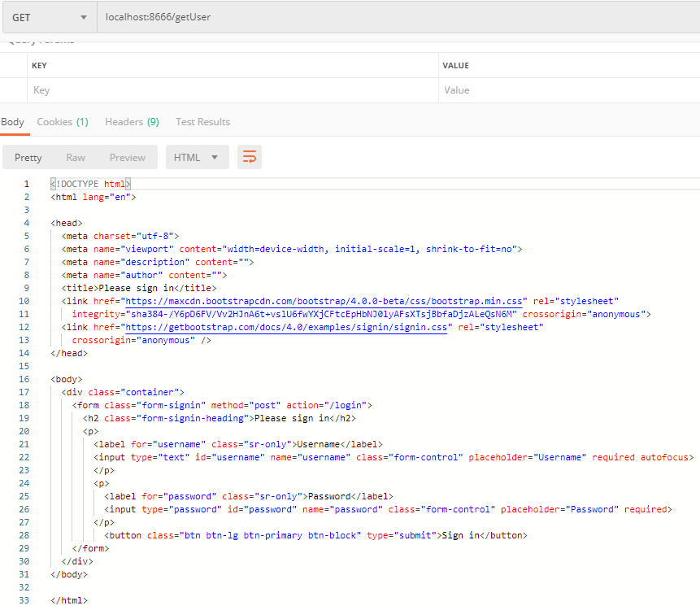The width and height of the screenshot is (700, 610).
Task: Switch to the Test Results tab
Action: pos(202,122)
